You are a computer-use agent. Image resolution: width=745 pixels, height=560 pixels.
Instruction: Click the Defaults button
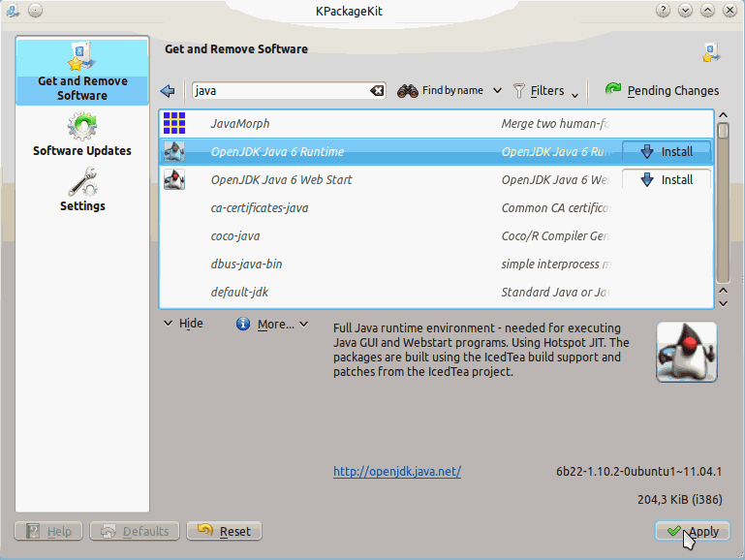pyautogui.click(x=135, y=531)
